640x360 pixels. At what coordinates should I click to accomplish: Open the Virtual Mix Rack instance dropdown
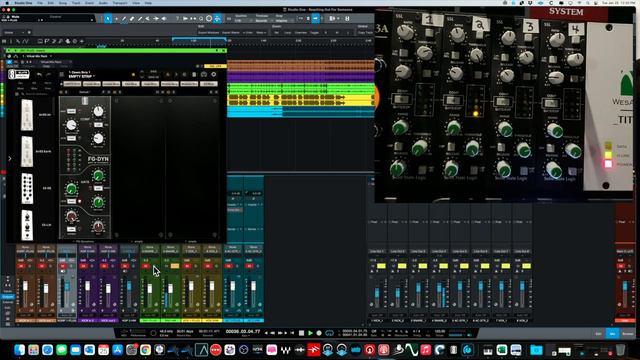[38, 56]
